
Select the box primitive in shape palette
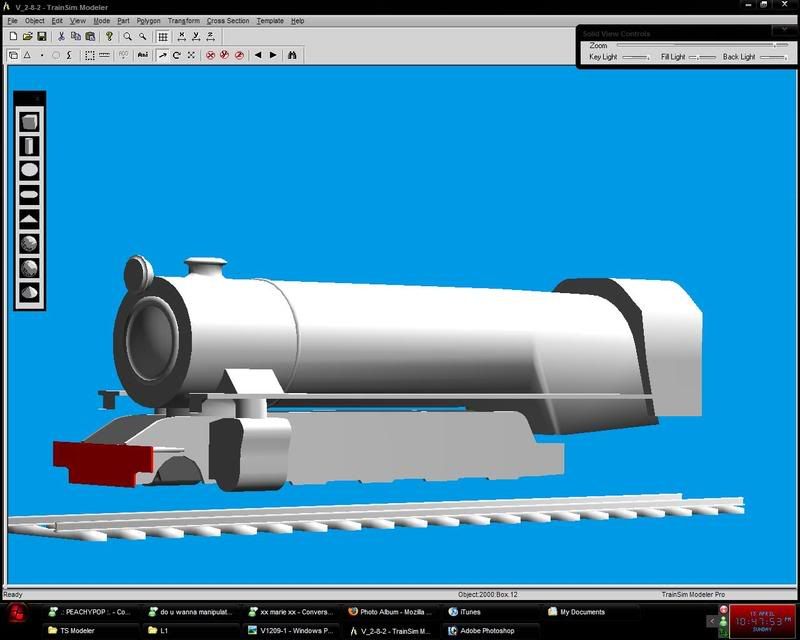[x=30, y=122]
